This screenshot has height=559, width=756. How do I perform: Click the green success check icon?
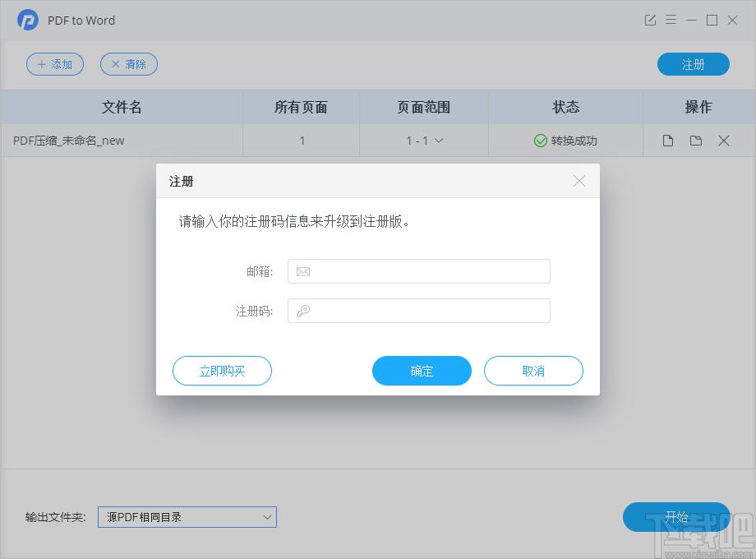point(541,141)
